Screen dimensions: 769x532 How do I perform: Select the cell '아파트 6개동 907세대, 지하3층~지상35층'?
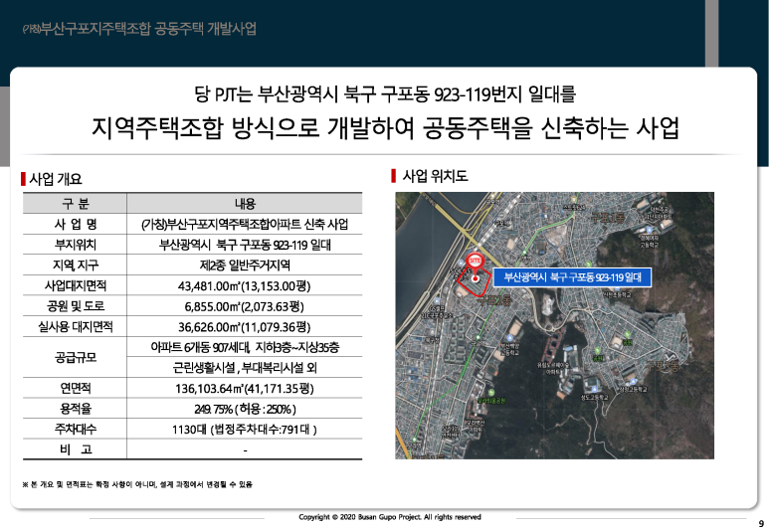tap(245, 347)
